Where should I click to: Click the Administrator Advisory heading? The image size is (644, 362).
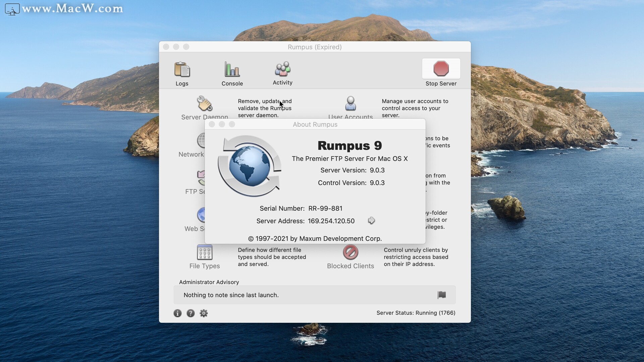[209, 282]
